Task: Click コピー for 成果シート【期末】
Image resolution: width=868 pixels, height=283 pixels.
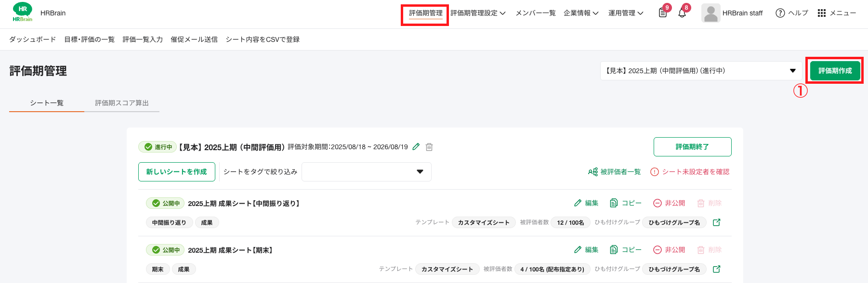Action: coord(626,250)
